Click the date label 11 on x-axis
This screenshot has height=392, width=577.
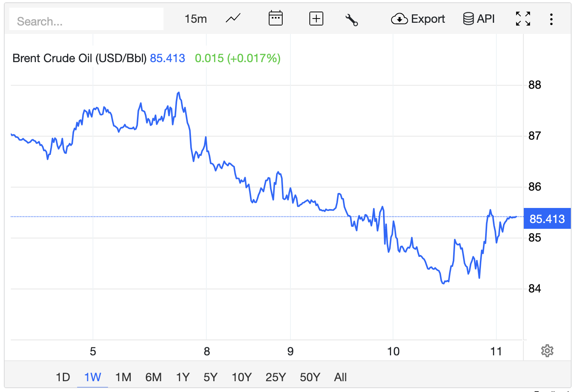(x=496, y=351)
